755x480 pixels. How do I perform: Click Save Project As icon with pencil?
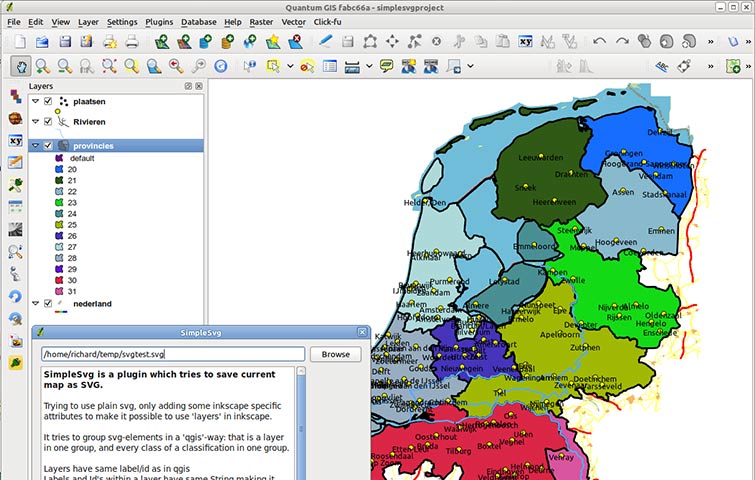point(87,42)
